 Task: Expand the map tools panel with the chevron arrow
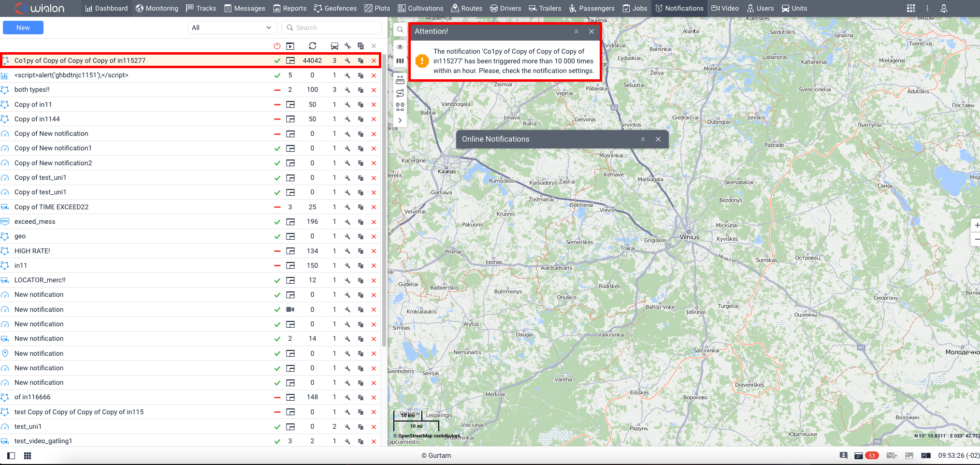tap(400, 120)
